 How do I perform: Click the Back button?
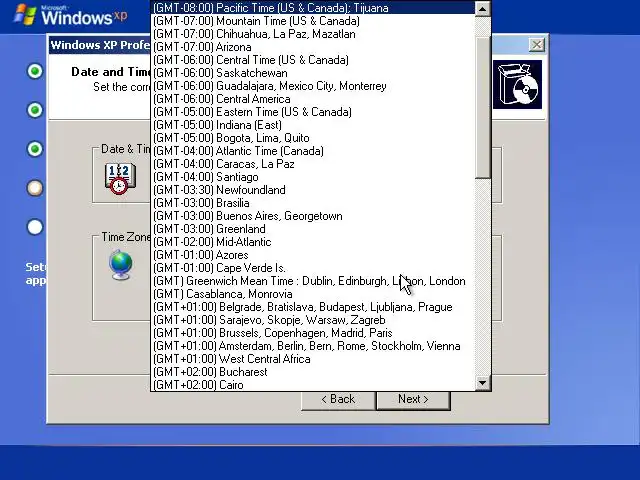(x=338, y=400)
